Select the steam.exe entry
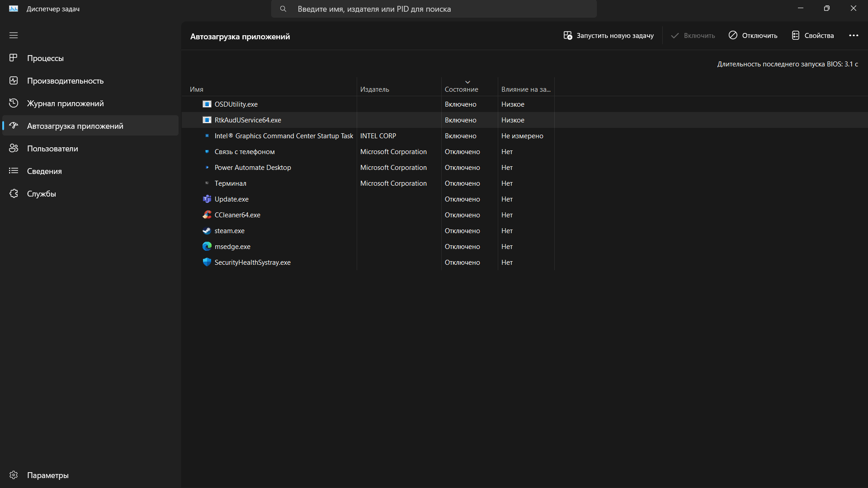The width and height of the screenshot is (868, 488). coord(230,231)
